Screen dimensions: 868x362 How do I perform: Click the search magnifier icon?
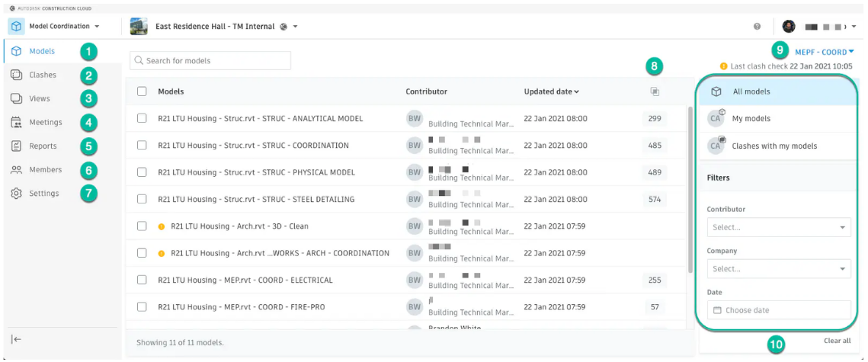point(139,60)
